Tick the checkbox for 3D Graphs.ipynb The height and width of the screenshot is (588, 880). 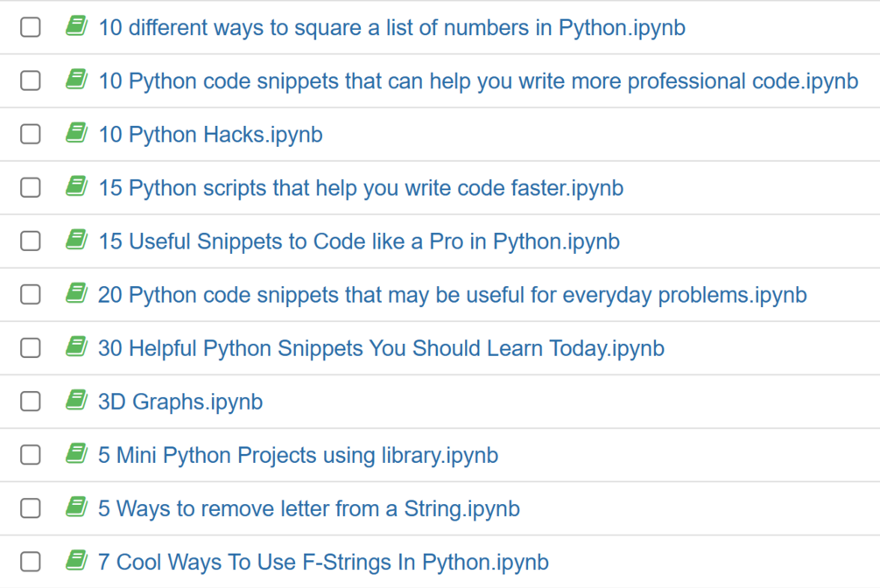click(x=31, y=402)
